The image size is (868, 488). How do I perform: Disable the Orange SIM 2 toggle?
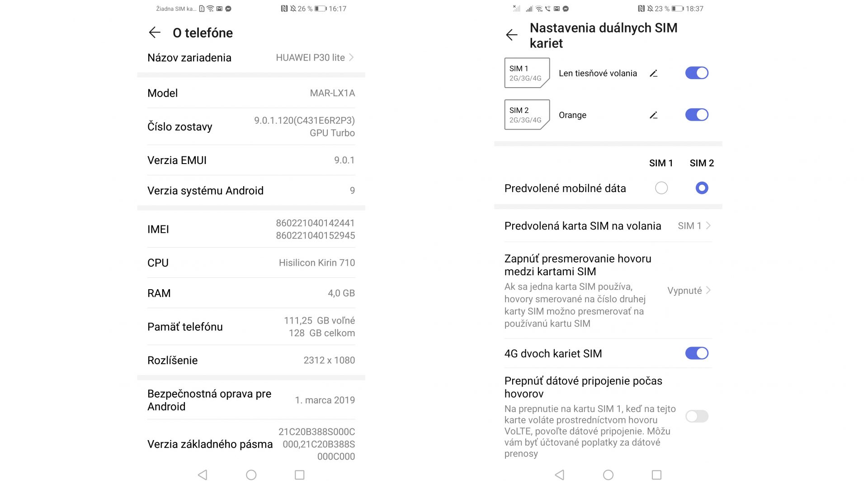697,115
